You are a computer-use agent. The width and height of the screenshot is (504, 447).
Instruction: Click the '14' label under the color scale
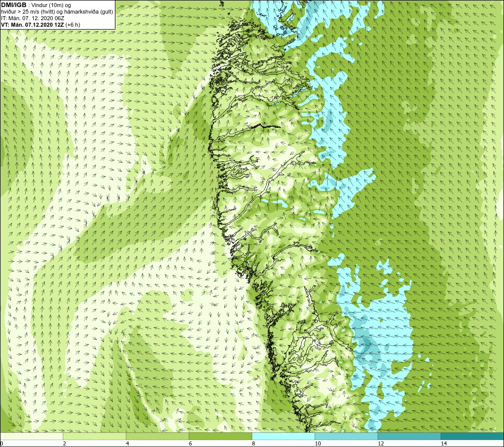(x=444, y=443)
